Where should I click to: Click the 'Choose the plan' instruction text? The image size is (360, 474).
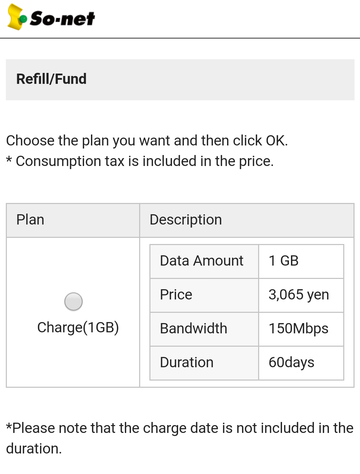tap(147, 141)
